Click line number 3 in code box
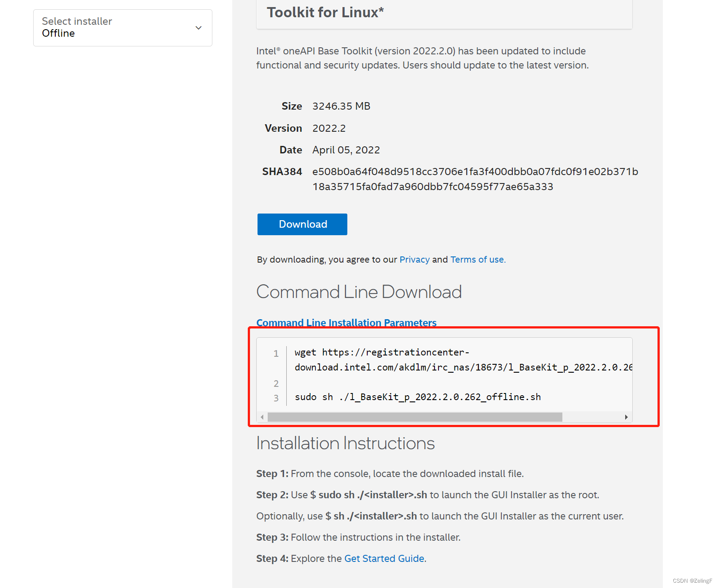 pos(276,398)
